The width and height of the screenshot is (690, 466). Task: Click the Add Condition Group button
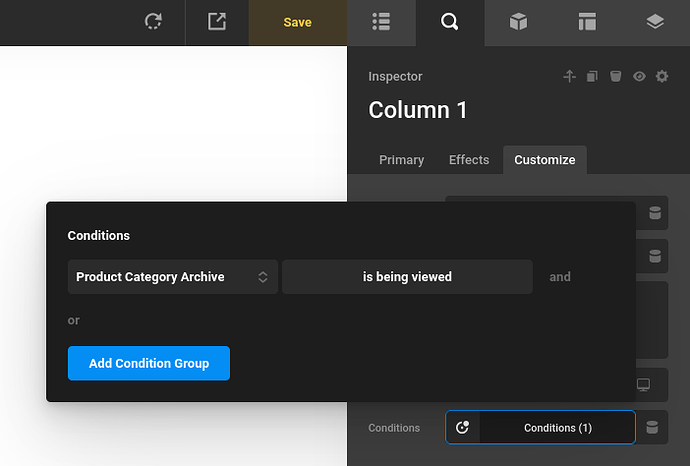tap(149, 363)
